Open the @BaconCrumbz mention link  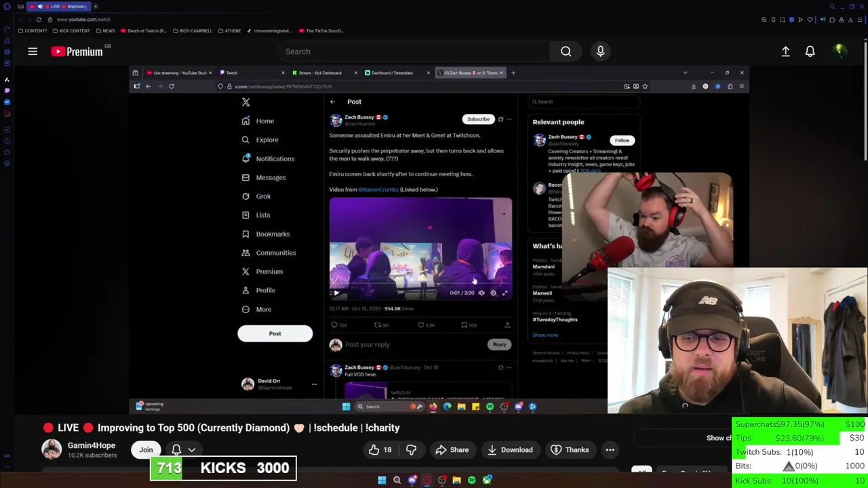tap(378, 190)
